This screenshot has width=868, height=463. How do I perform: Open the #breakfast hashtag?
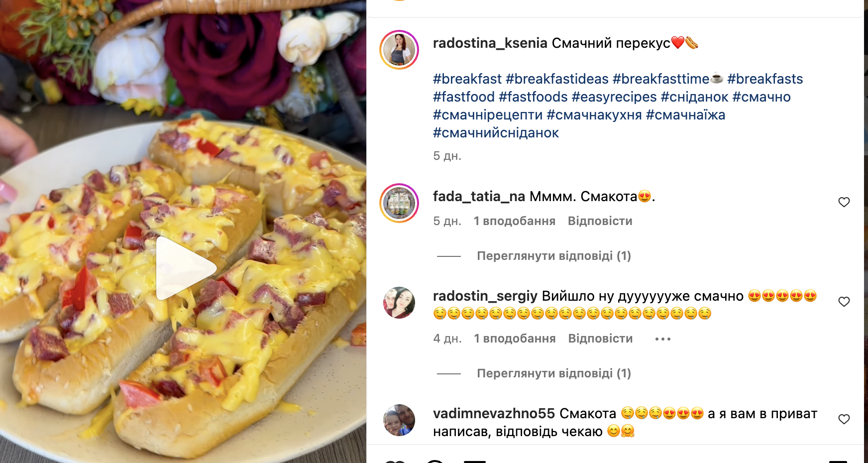pos(467,79)
